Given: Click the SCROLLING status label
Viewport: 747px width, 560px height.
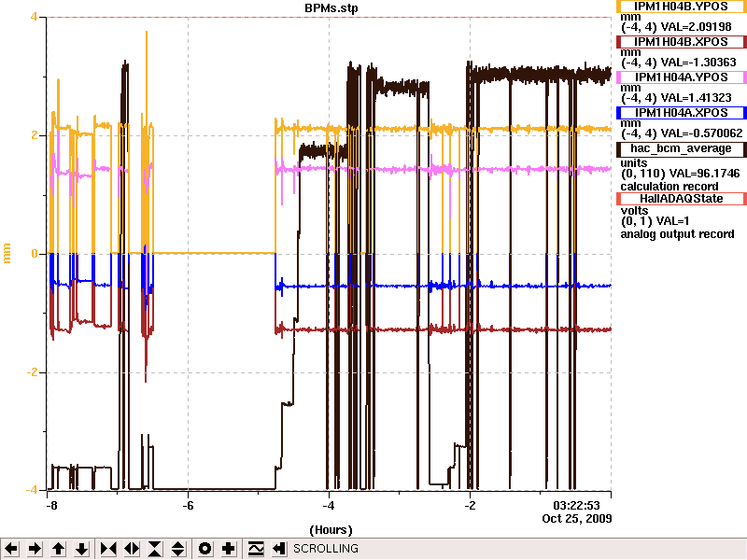Looking at the screenshot, I should point(326,549).
